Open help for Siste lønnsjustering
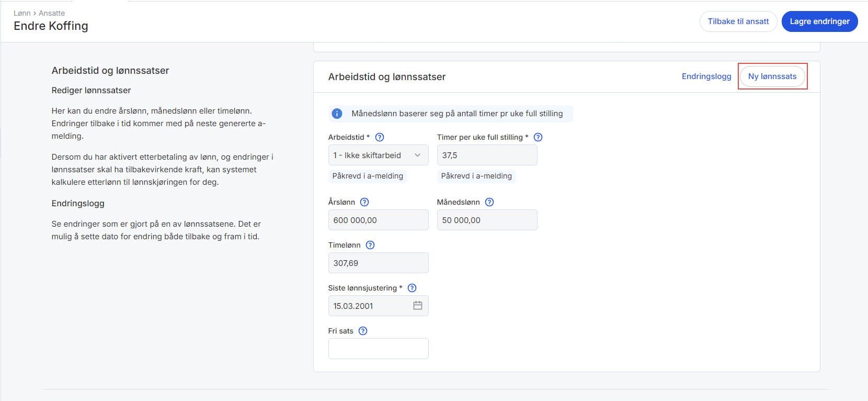Viewport: 868px width, 401px height. pos(412,288)
